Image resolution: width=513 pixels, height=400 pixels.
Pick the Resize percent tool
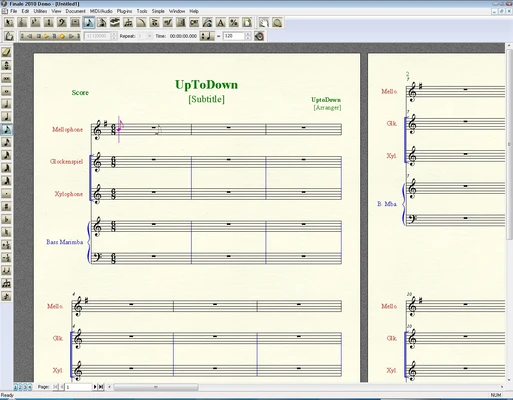click(x=234, y=23)
